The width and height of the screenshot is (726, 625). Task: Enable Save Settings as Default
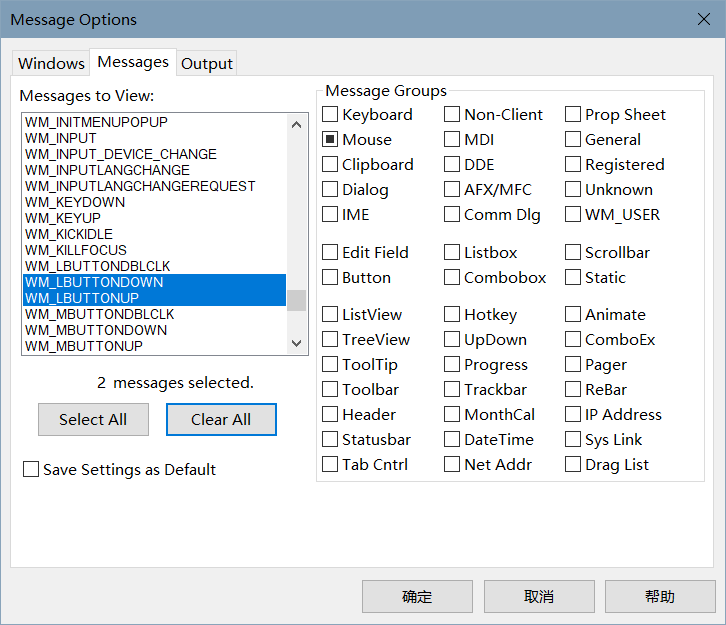click(x=31, y=469)
